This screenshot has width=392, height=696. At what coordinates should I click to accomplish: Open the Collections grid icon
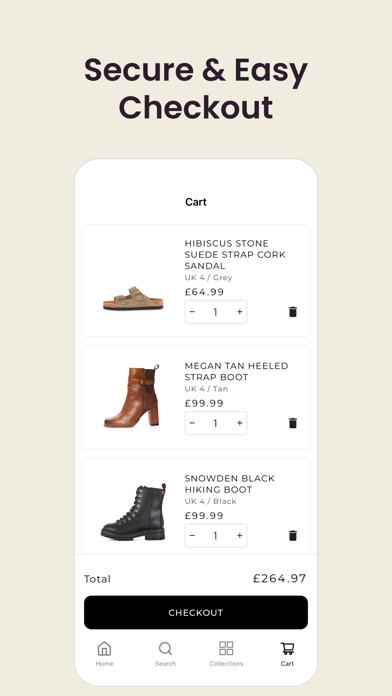(226, 648)
